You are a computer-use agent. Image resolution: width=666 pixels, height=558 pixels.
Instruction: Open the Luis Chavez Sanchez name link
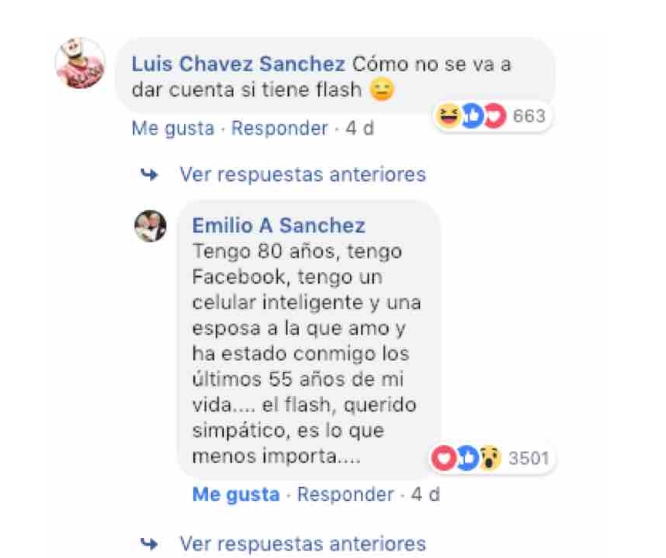[x=238, y=65]
